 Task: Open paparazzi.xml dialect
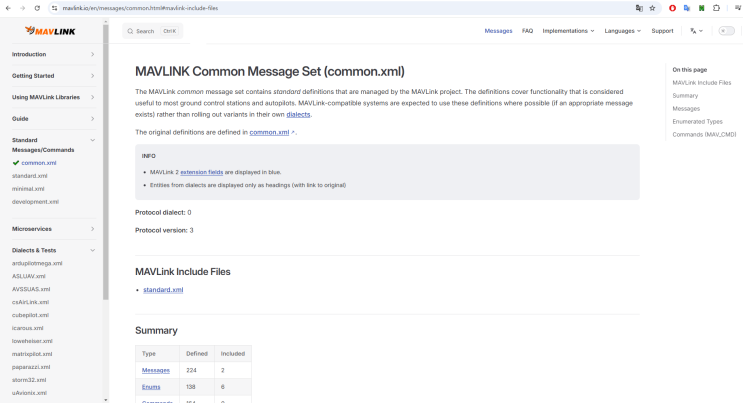[x=31, y=367]
